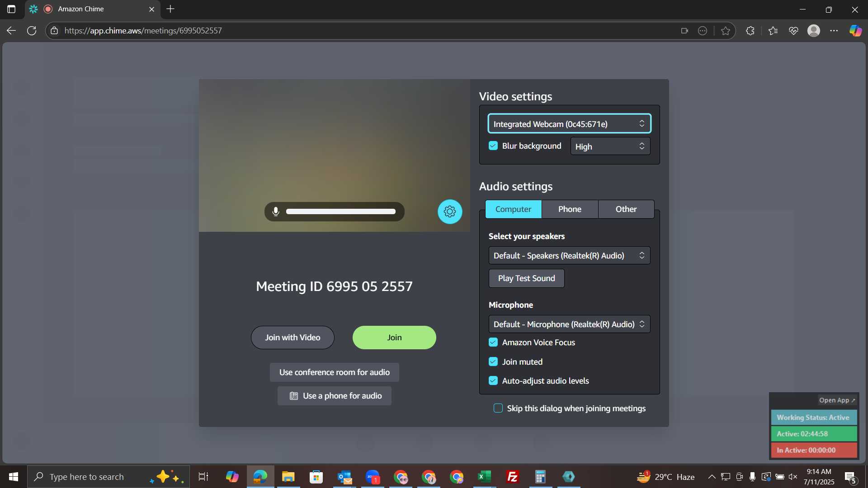
Task: Choose Use a phone for audio
Action: tap(335, 396)
